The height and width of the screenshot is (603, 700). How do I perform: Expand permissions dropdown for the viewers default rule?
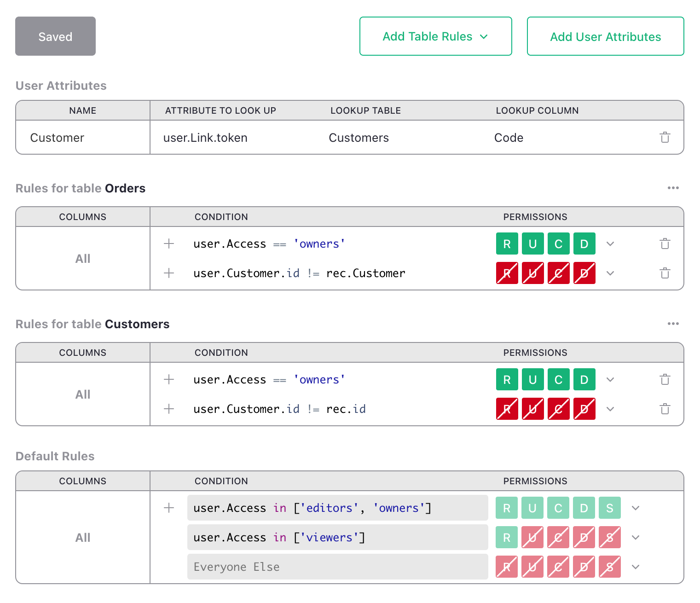pyautogui.click(x=636, y=538)
